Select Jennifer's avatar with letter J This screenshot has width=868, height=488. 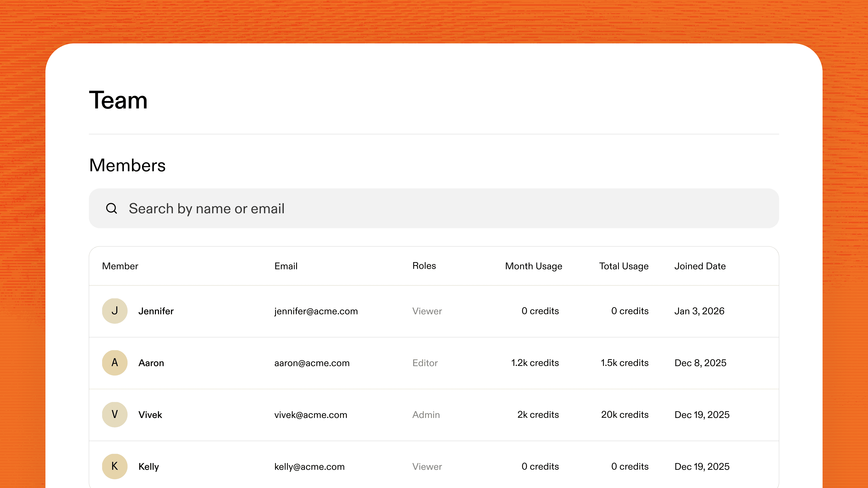115,311
